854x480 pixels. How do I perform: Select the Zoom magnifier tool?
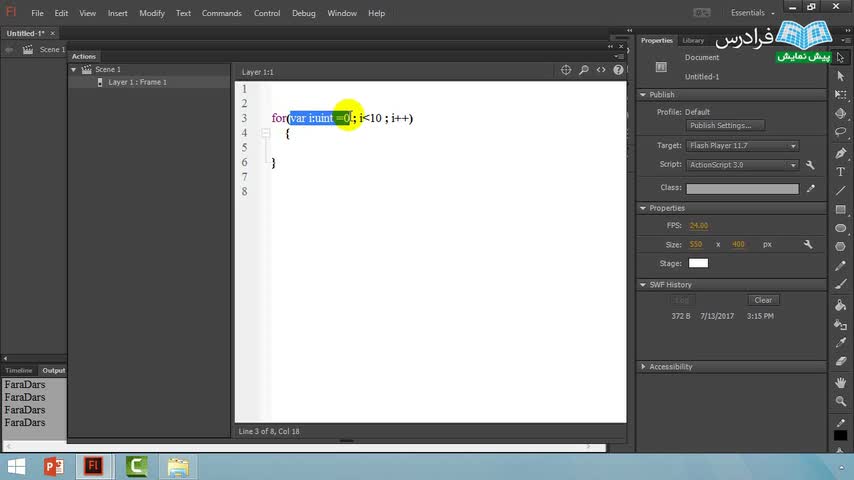pyautogui.click(x=840, y=401)
